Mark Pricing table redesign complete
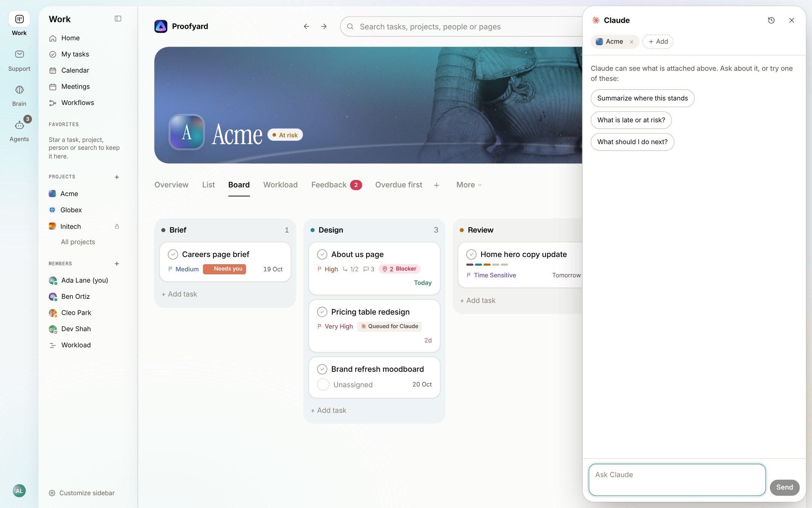Screen dimensions: 812x508 coord(322,312)
